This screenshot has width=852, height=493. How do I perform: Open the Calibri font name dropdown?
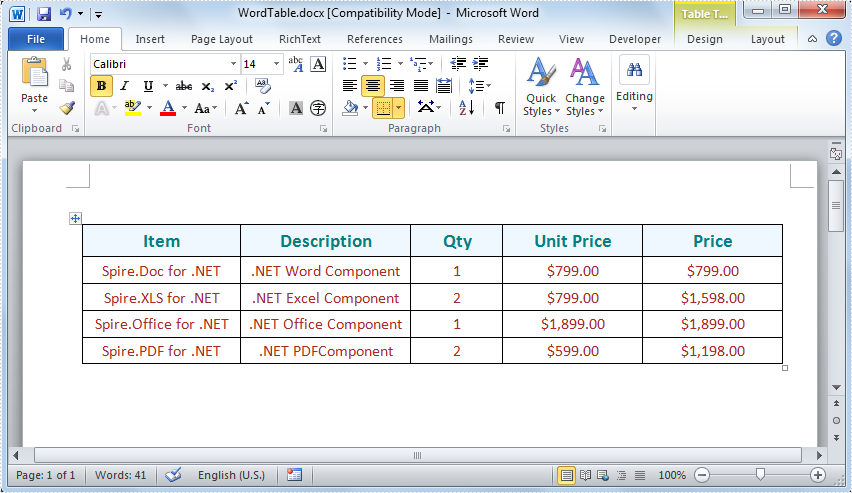[233, 64]
